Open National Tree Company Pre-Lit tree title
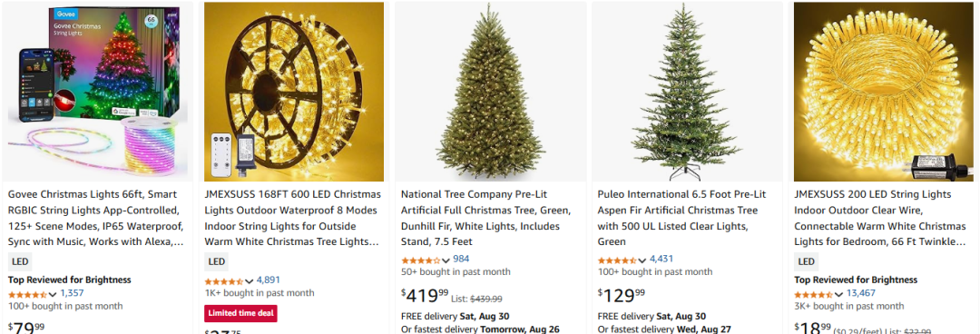Viewport: 980px width, 334px height. coord(485,218)
